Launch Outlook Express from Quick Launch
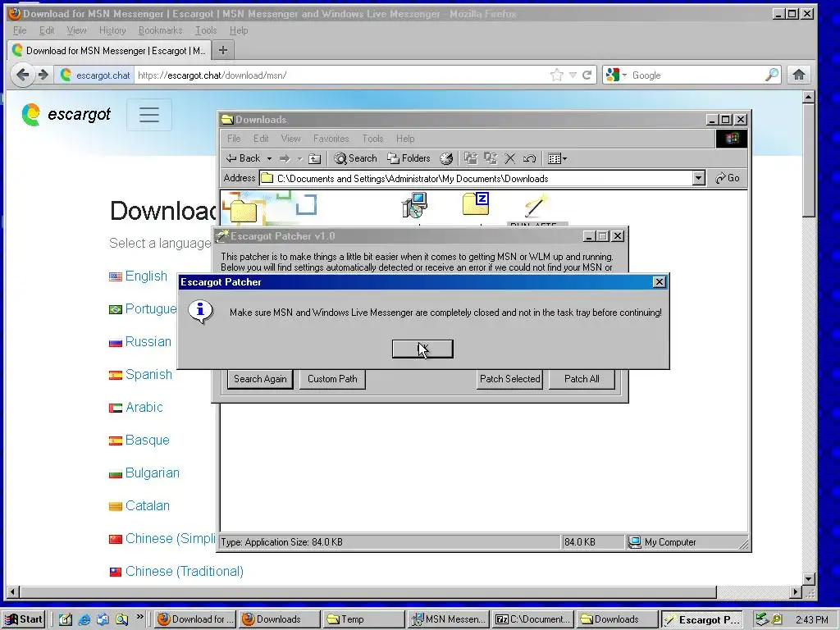Image resolution: width=840 pixels, height=630 pixels. pyautogui.click(x=103, y=619)
